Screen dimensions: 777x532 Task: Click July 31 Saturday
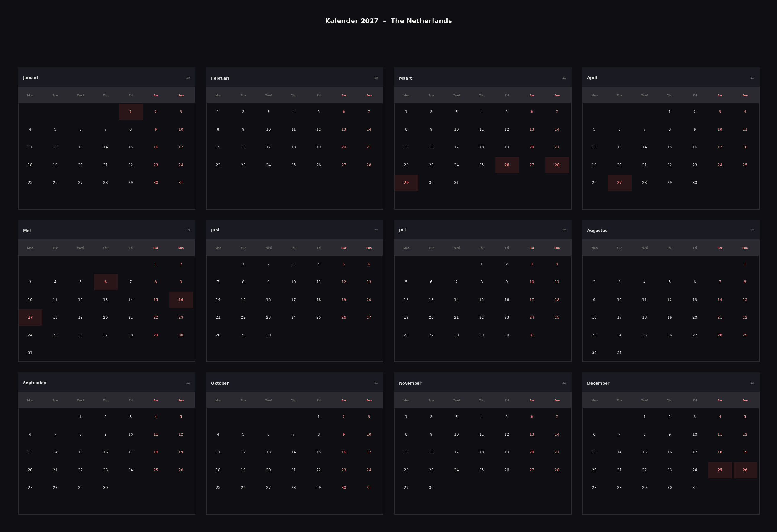532,335
